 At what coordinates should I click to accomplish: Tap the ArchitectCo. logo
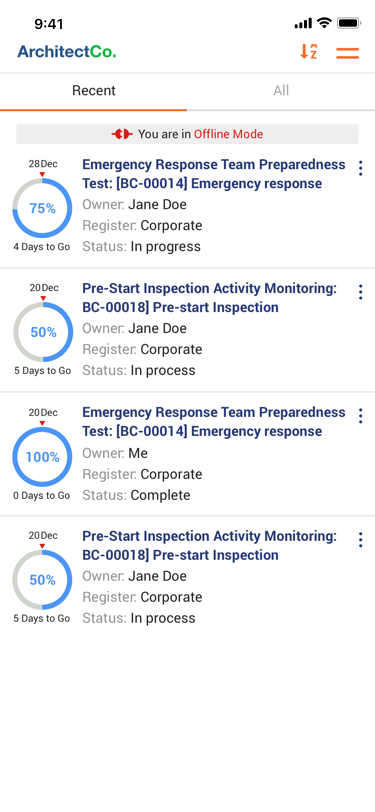[67, 51]
